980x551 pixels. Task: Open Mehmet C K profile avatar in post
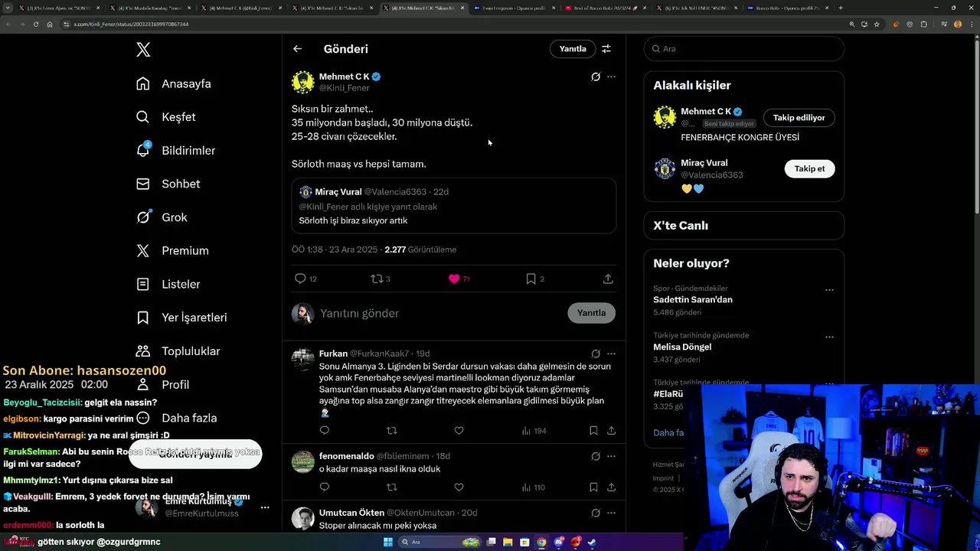click(303, 82)
